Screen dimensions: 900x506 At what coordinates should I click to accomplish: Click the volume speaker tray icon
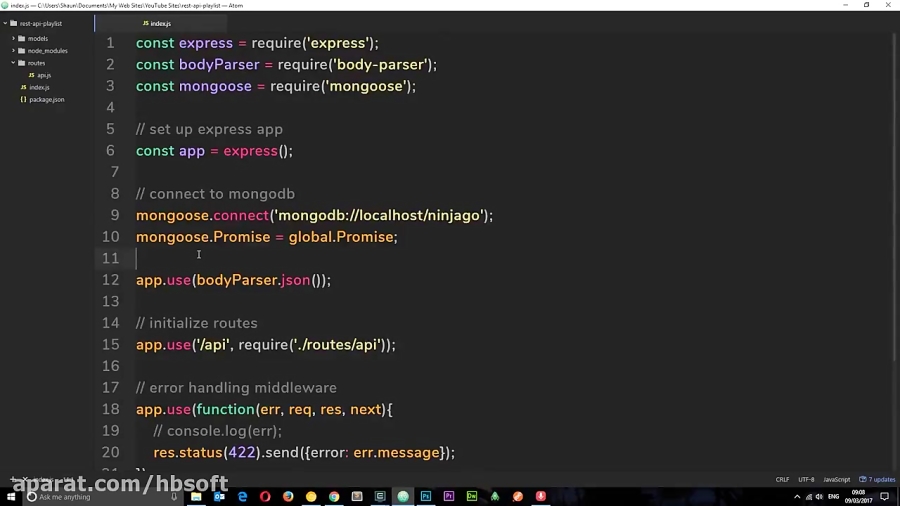[x=820, y=497]
